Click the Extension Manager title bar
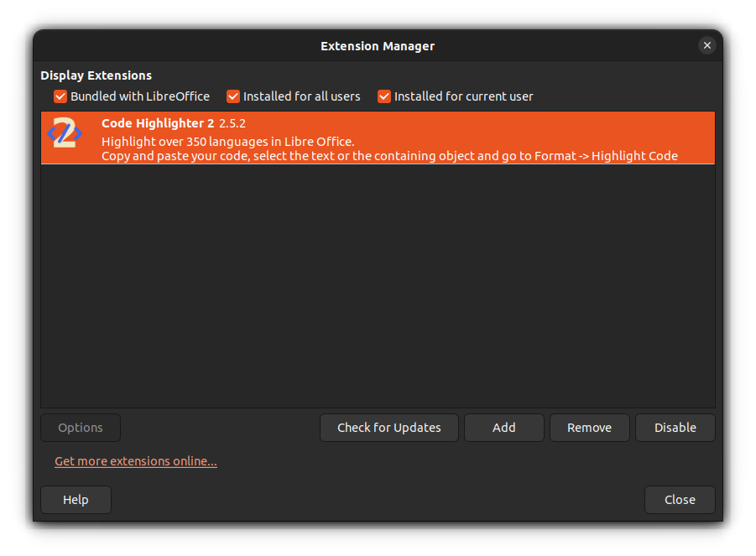The height and width of the screenshot is (556, 756). [378, 46]
